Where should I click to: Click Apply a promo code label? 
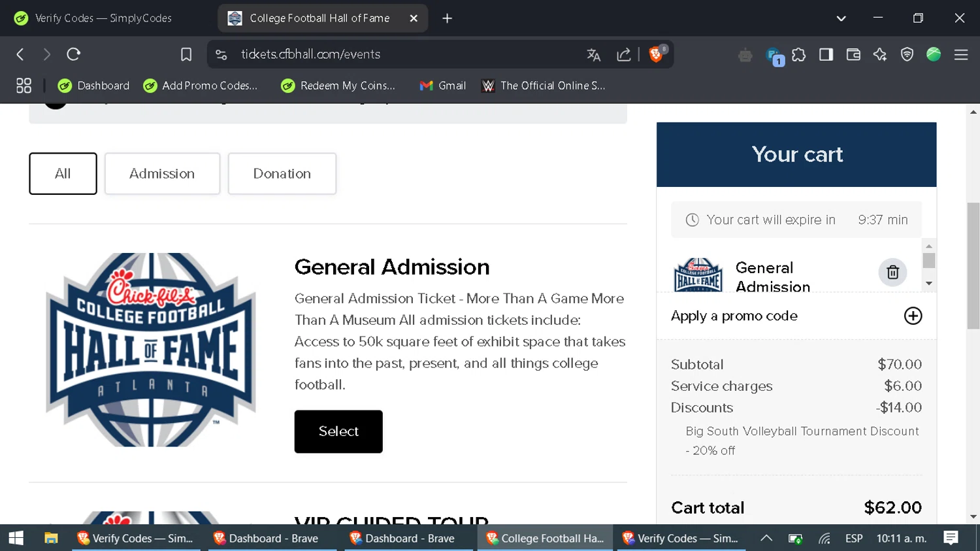[734, 316]
